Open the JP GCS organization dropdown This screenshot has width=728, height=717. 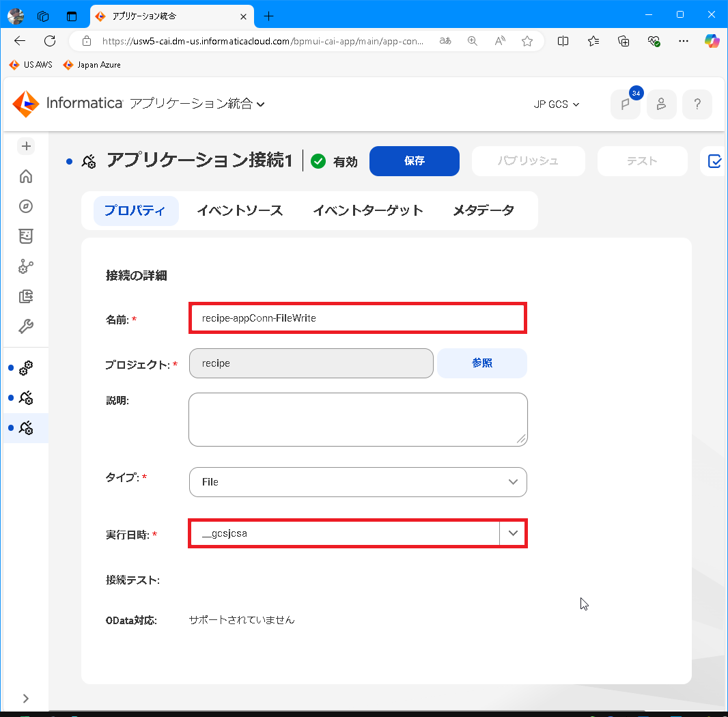coord(556,104)
